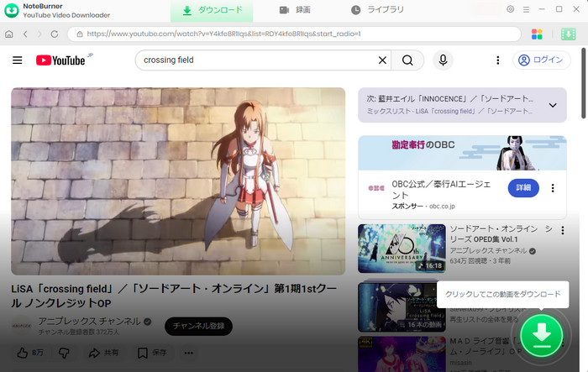Clear the search text with X
The width and height of the screenshot is (588, 372).
pyautogui.click(x=382, y=60)
